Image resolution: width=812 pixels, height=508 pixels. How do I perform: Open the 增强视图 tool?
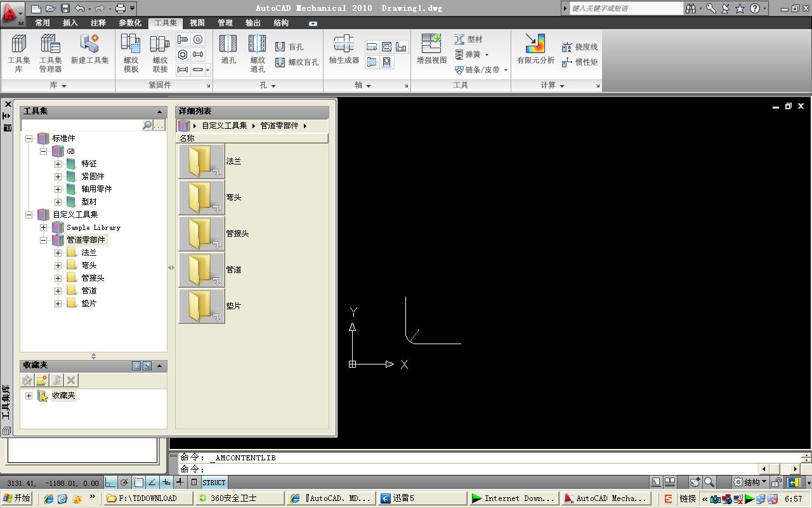pyautogui.click(x=431, y=50)
